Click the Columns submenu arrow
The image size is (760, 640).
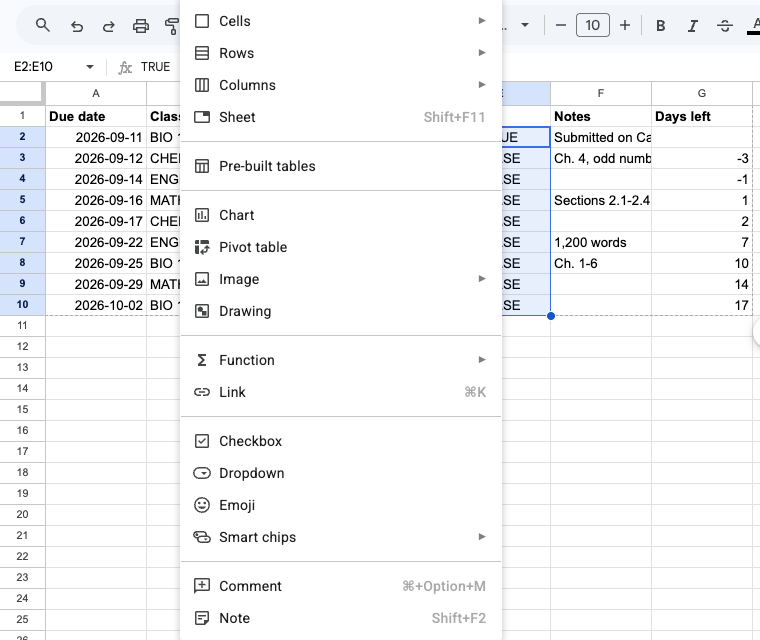[x=482, y=84]
